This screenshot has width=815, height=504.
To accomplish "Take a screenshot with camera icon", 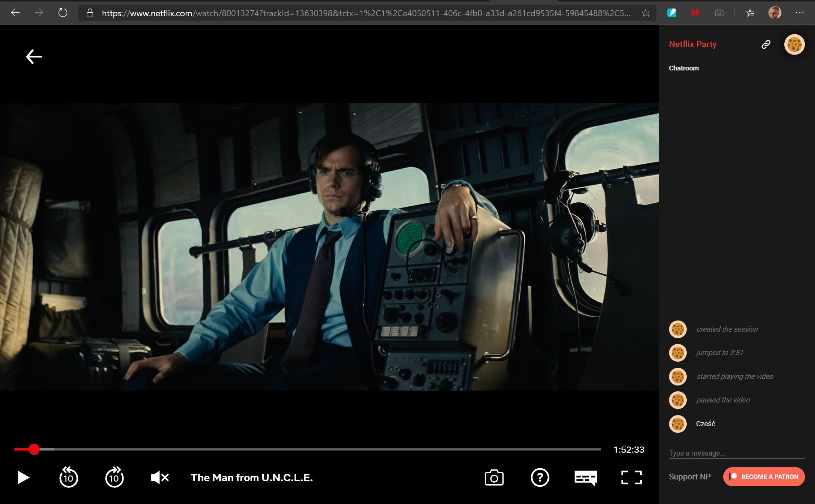I will click(x=494, y=478).
